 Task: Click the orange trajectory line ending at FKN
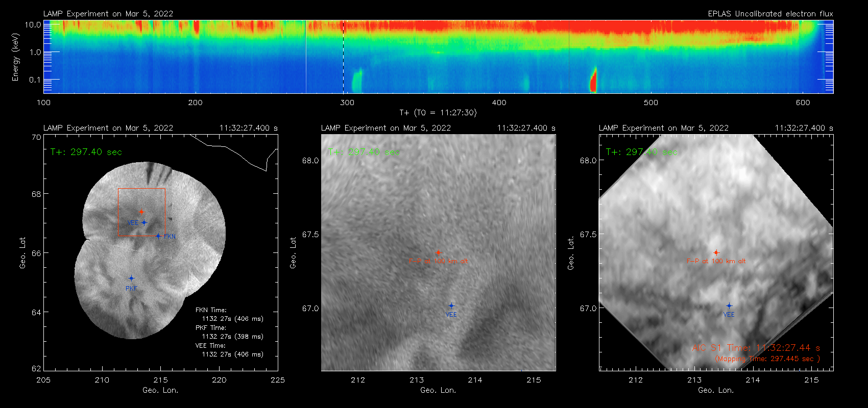click(x=138, y=236)
